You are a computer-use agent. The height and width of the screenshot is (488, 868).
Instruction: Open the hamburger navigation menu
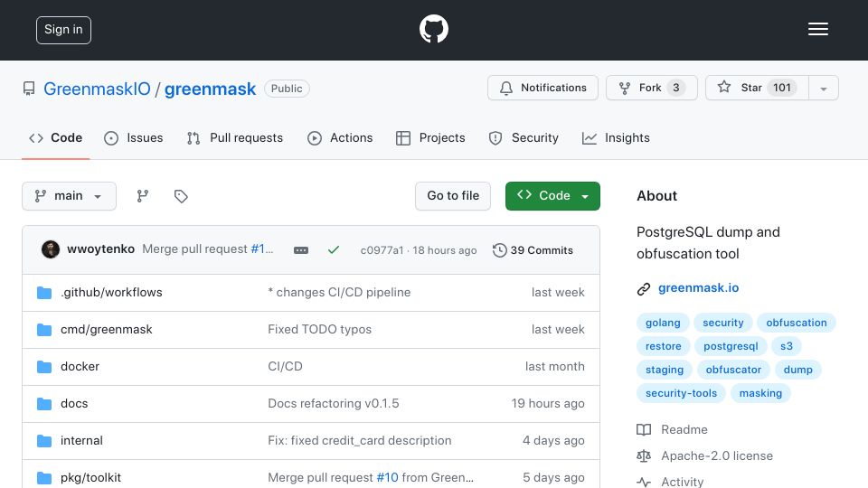tap(817, 29)
